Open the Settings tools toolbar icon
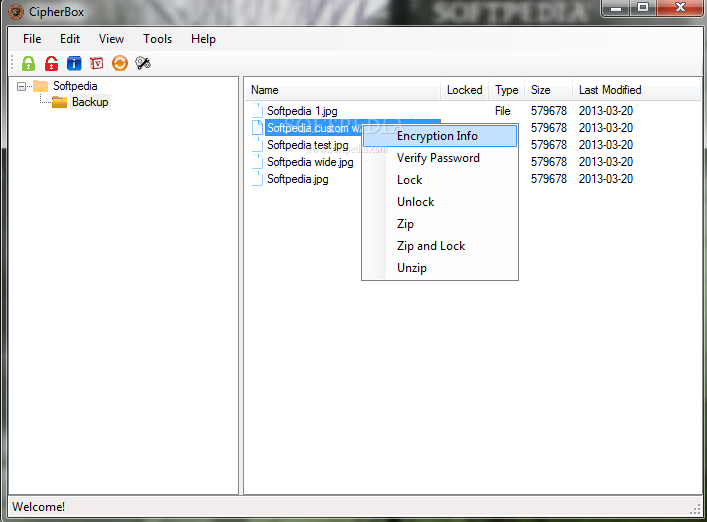The width and height of the screenshot is (707, 522). point(143,64)
